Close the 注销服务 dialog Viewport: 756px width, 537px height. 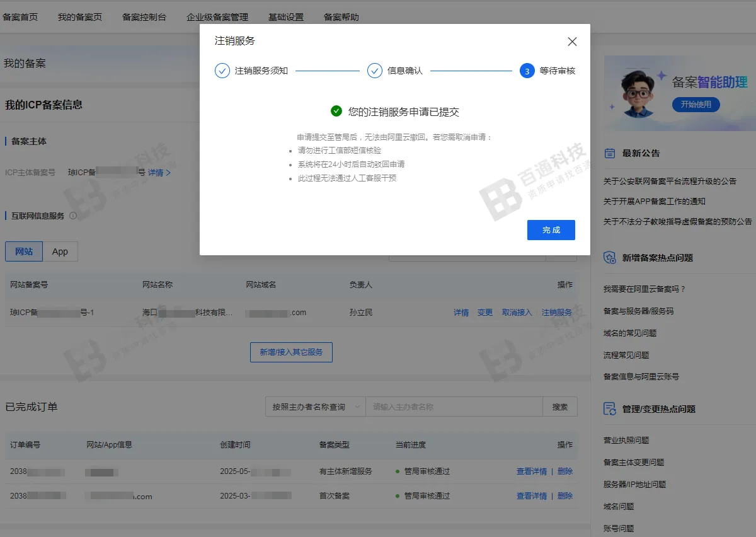pyautogui.click(x=571, y=42)
